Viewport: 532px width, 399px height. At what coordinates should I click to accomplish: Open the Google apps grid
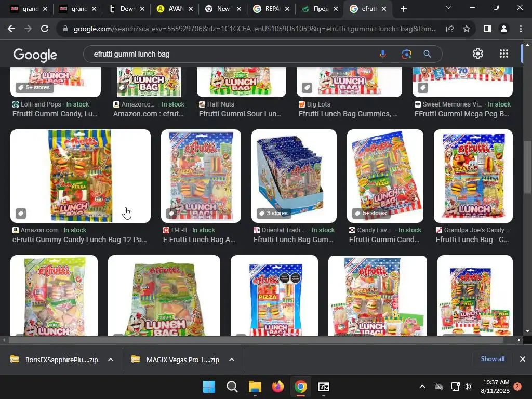pos(504,54)
